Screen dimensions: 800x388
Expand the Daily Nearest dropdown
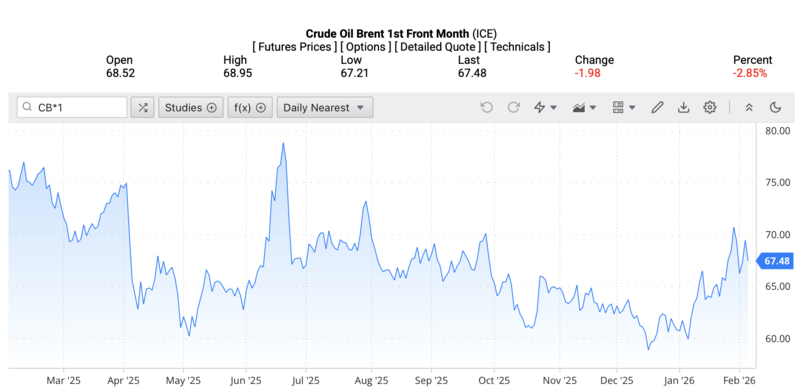324,108
